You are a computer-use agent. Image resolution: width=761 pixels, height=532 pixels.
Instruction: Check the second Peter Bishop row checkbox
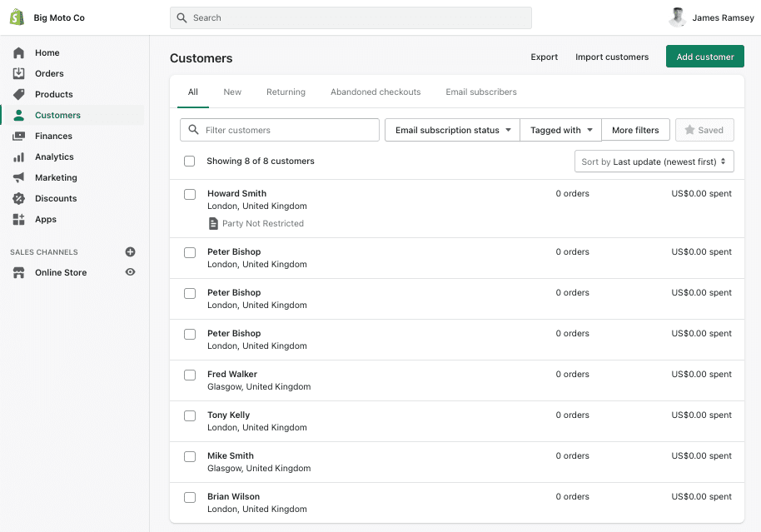(x=190, y=293)
